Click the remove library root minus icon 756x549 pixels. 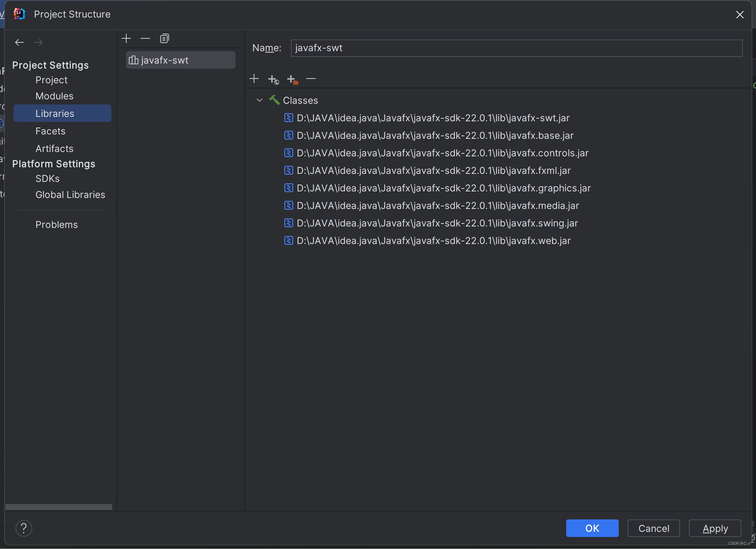(311, 79)
